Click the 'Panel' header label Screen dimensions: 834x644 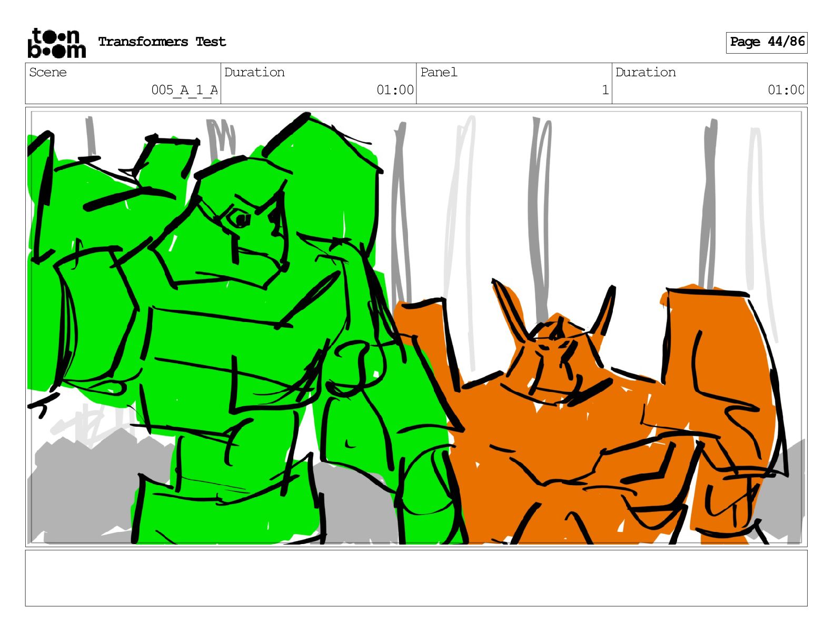pos(439,72)
